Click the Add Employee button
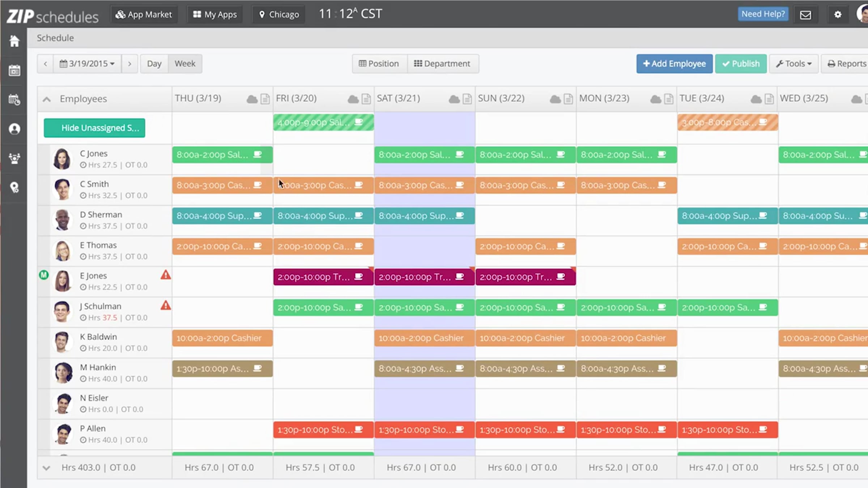 674,64
